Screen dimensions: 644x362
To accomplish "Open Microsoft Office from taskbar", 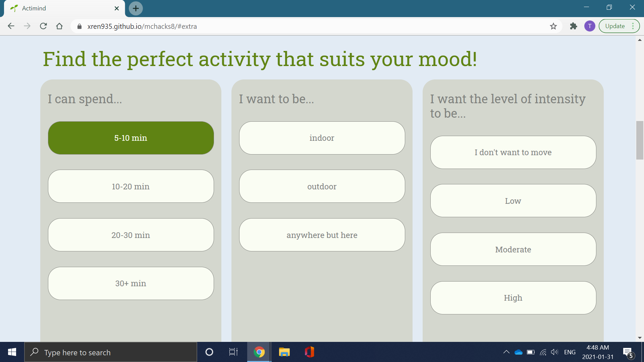I will [309, 352].
